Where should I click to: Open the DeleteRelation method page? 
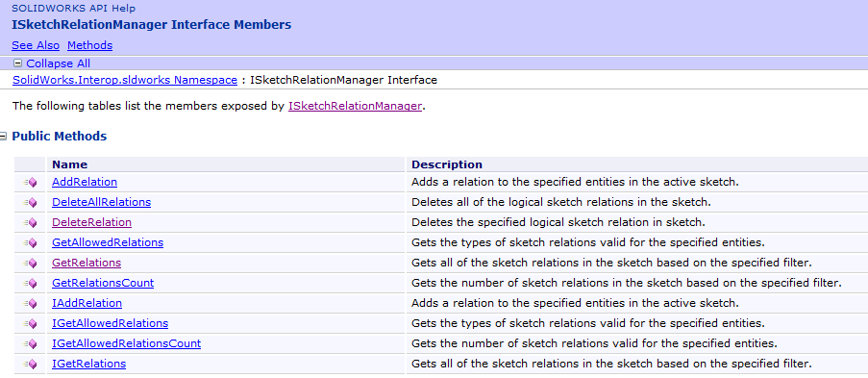tap(92, 222)
